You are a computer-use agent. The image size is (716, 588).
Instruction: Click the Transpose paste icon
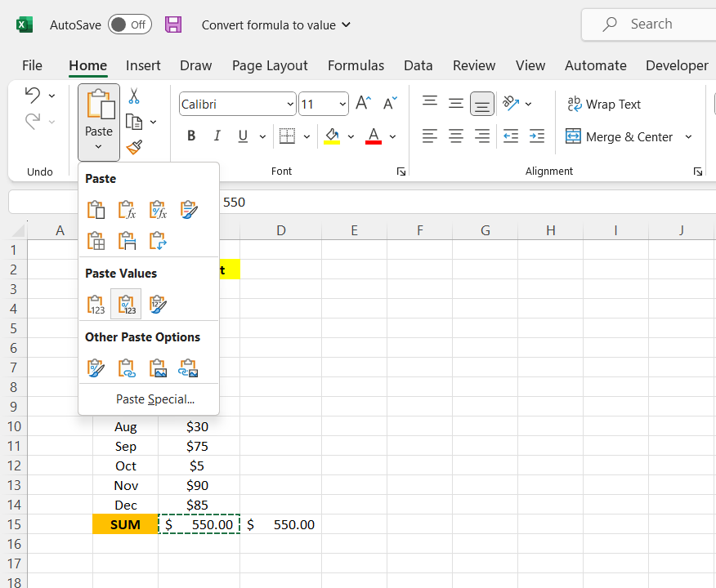158,241
